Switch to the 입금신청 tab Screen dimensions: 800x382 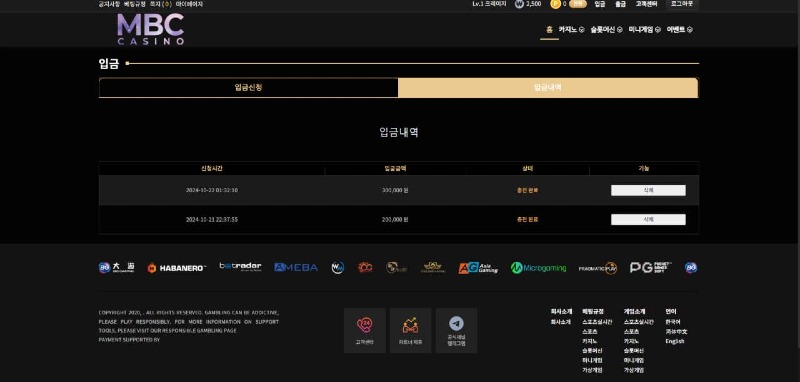click(x=248, y=88)
